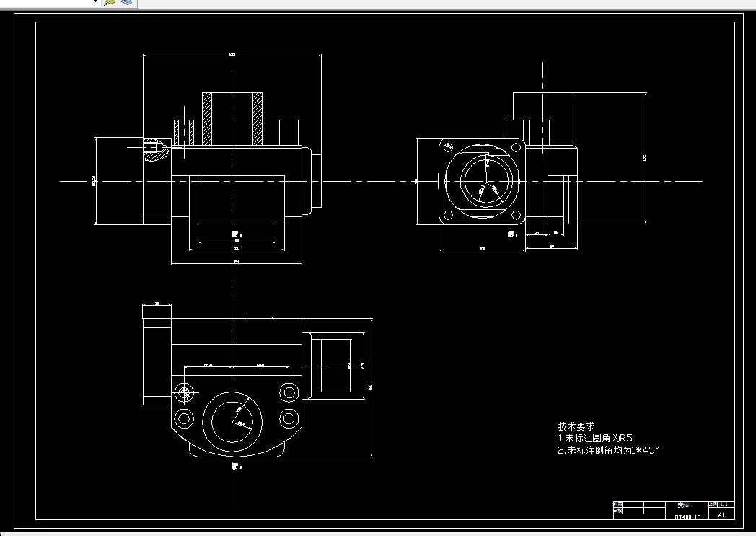Screen dimensions: 756x536
Task: Select note line 1.未标注圆角为R5
Action: [x=594, y=438]
